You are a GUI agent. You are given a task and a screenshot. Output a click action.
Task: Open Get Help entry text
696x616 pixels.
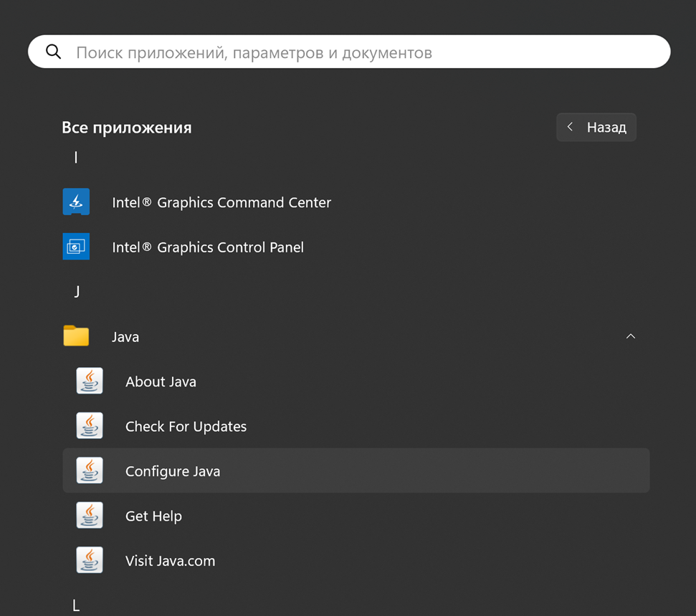153,516
